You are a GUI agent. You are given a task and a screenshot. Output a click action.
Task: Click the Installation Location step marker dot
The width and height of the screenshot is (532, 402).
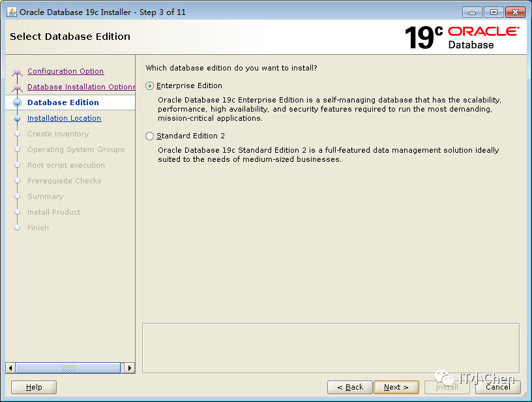pyautogui.click(x=18, y=119)
